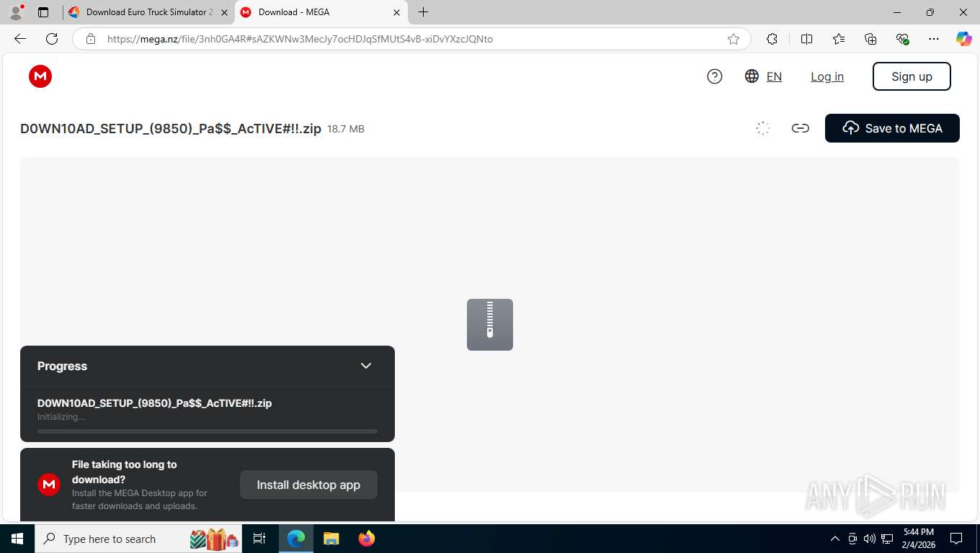Viewport: 980px width, 553px height.
Task: Click the Install desktop app button
Action: pyautogui.click(x=308, y=485)
